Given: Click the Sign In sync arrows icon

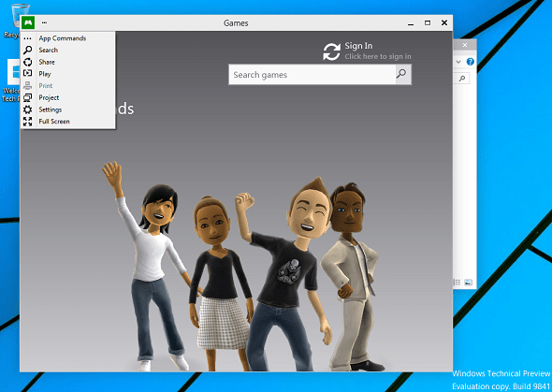Looking at the screenshot, I should (x=331, y=51).
